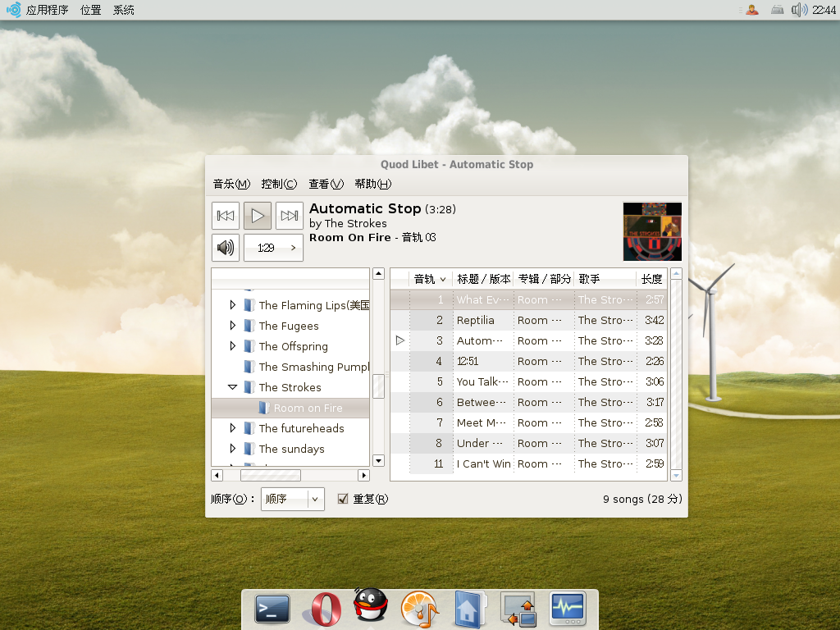The width and height of the screenshot is (840, 630).
Task: Click The Flaming Lips folder icon
Action: pyautogui.click(x=249, y=305)
